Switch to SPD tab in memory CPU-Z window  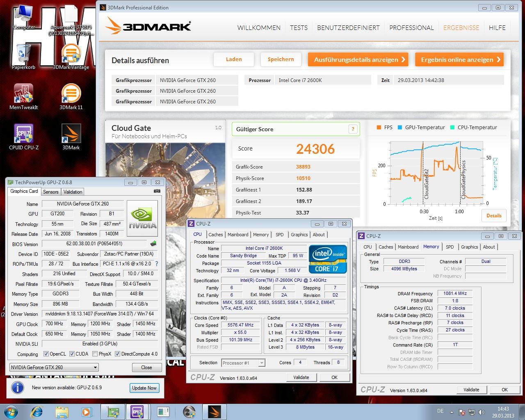450,247
